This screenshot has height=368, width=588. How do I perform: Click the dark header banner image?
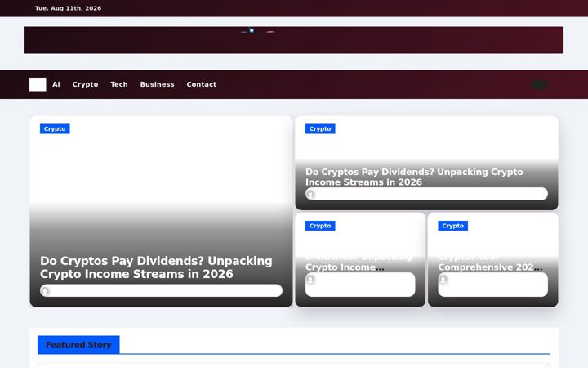294,40
